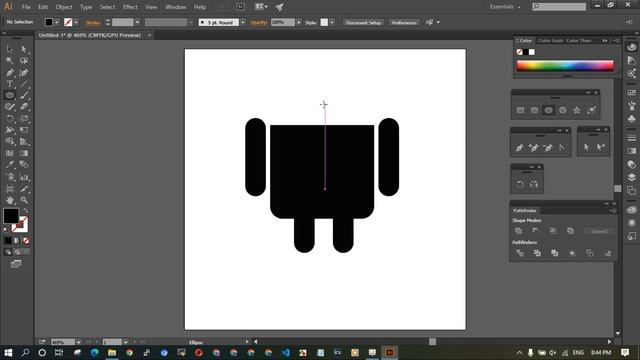640x360 pixels.
Task: Click Minus Front in Pathfinder
Action: 535,231
